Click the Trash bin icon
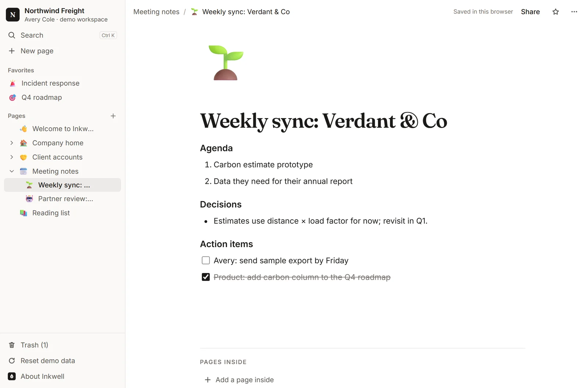The height and width of the screenshot is (388, 588). (x=12, y=345)
